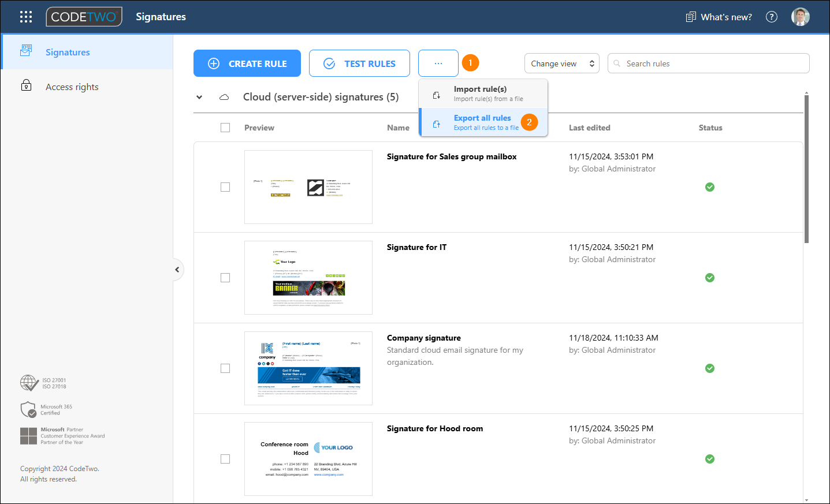Viewport: 830px width, 504px height.
Task: Click the Last edited column header
Action: coord(589,128)
